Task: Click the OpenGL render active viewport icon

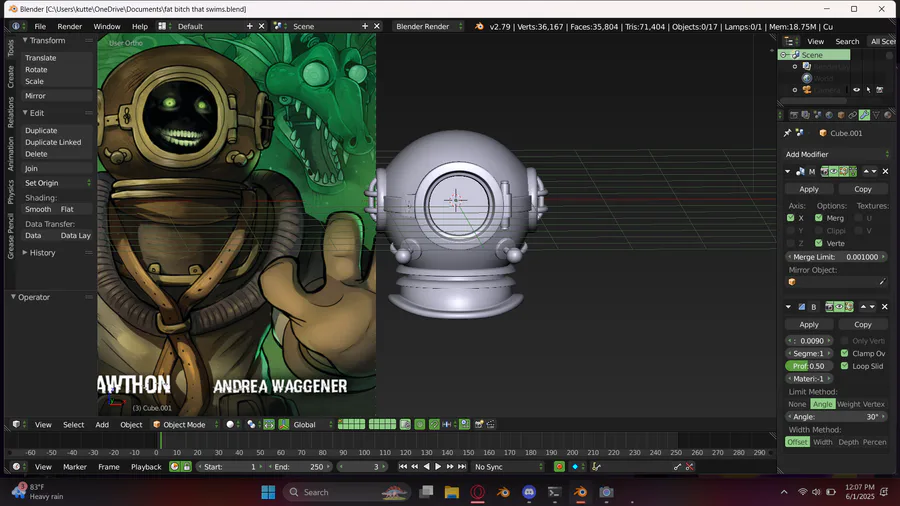Action: 479,425
